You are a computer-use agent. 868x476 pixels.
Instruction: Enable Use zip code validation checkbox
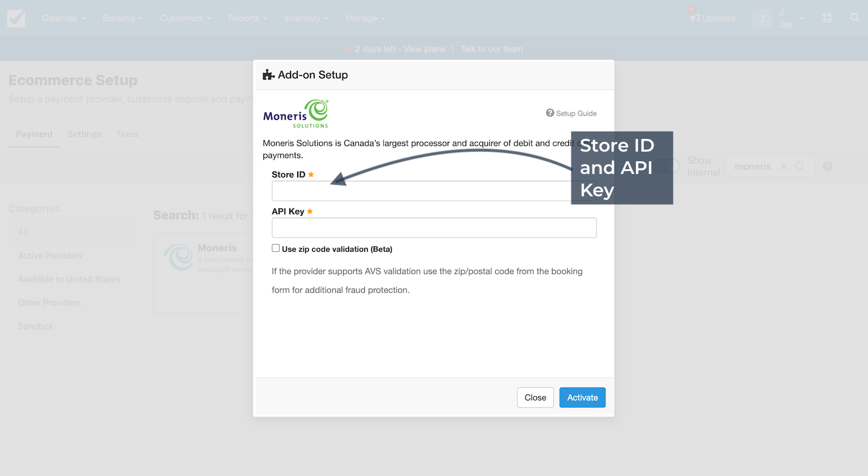click(x=275, y=248)
